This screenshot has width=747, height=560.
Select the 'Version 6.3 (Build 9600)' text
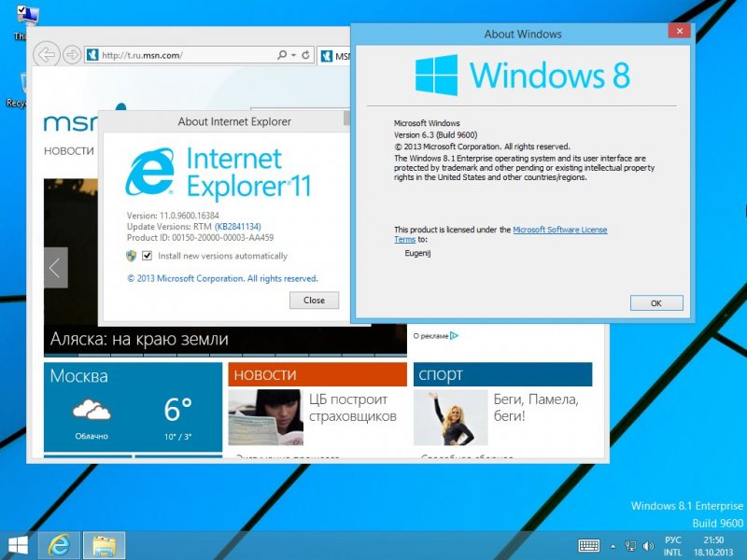pos(435,134)
